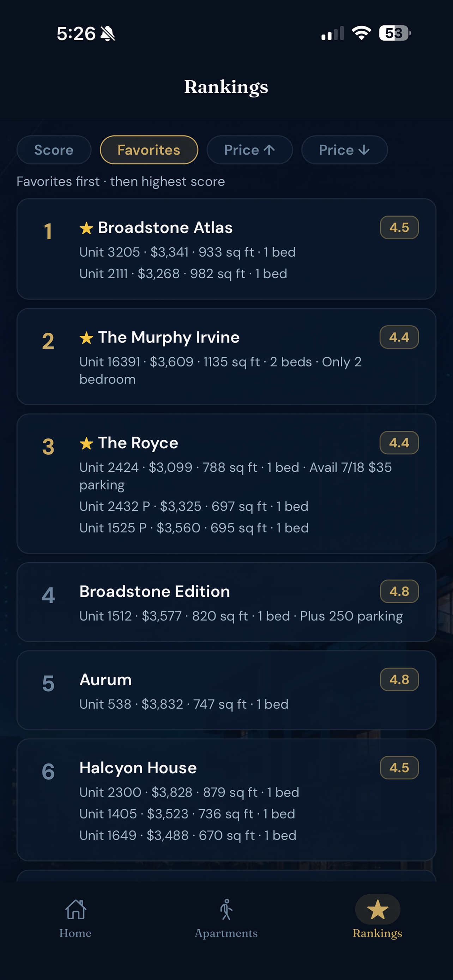Switch to the Apartments tab label
The width and height of the screenshot is (453, 980).
(226, 933)
